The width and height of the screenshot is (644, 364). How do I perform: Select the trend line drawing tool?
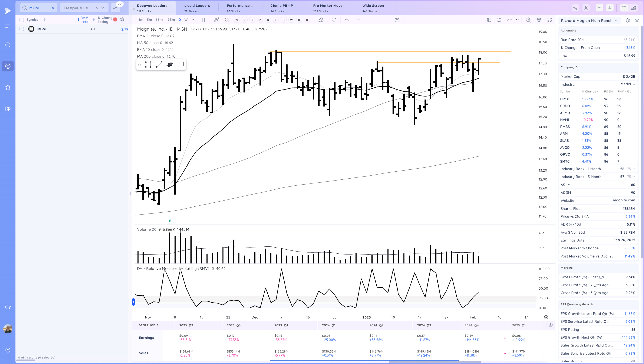(x=159, y=65)
